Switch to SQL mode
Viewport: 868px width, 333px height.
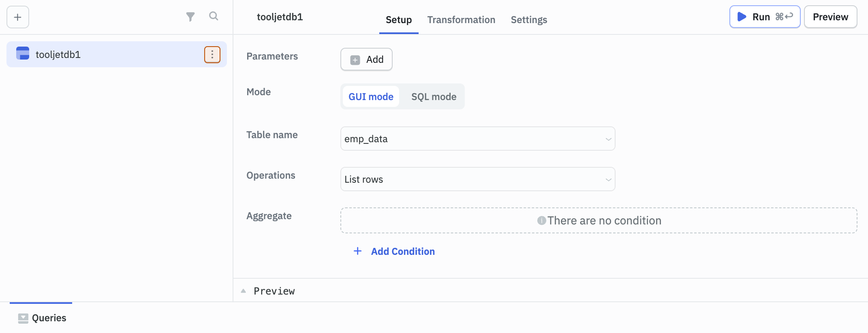point(434,96)
